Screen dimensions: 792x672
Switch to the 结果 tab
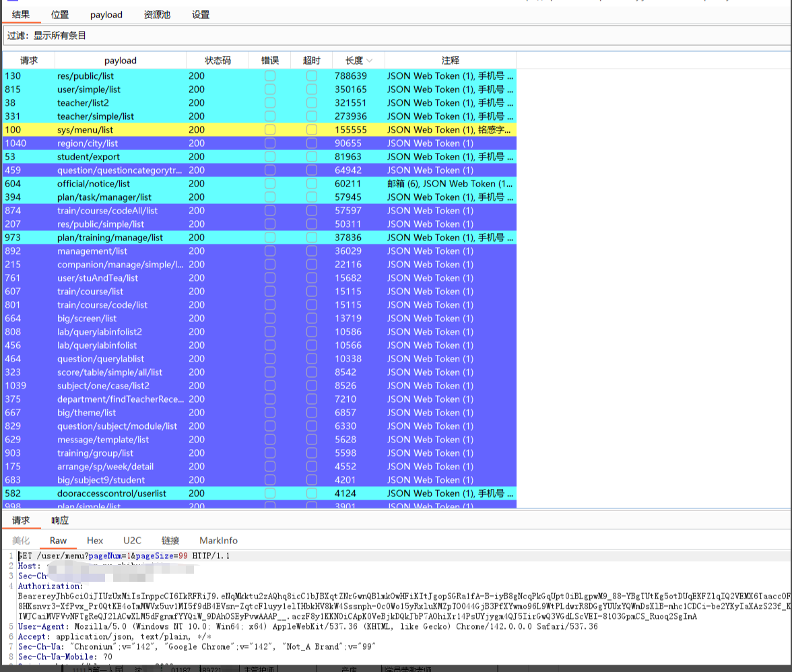[21, 15]
